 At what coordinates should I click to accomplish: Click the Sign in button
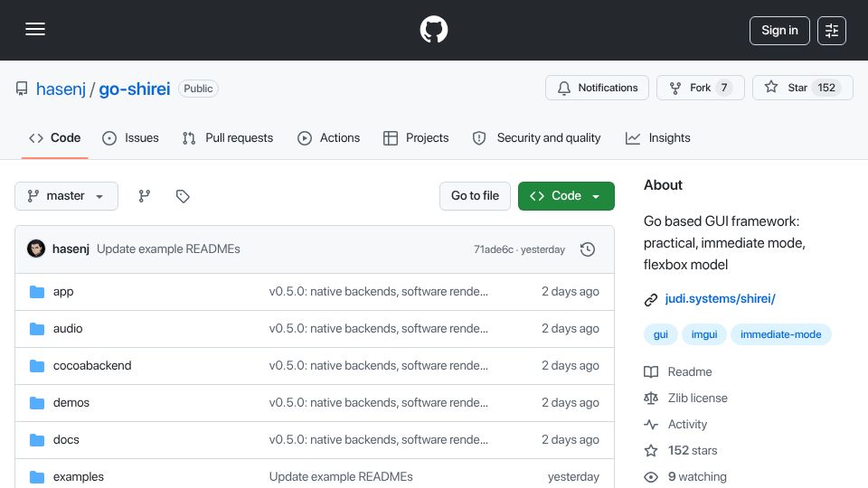(x=779, y=31)
